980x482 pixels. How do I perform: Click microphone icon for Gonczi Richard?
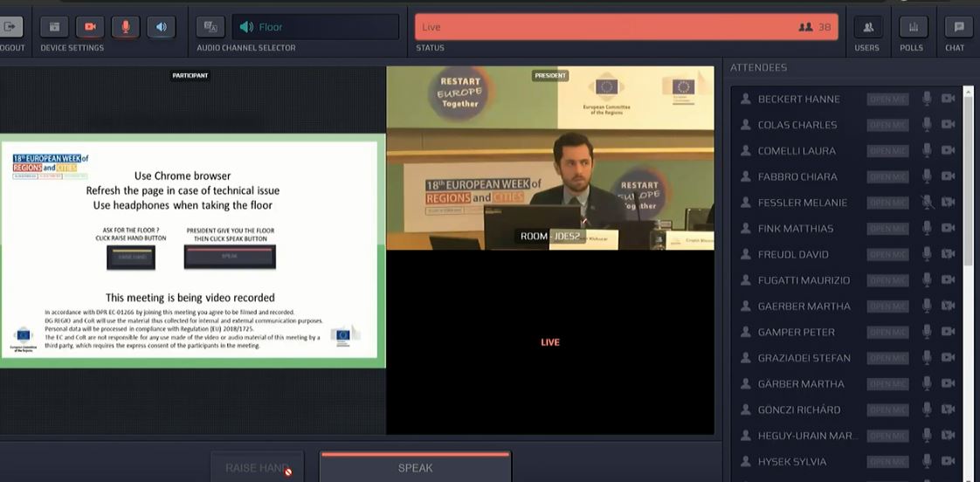(927, 410)
